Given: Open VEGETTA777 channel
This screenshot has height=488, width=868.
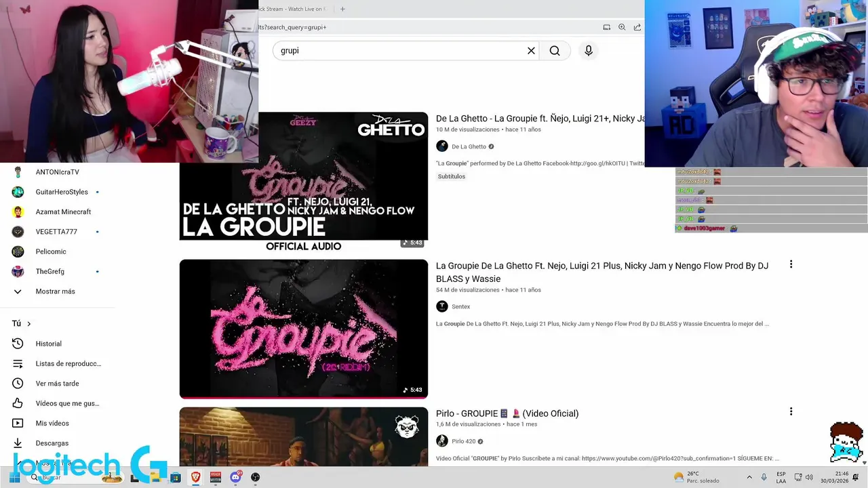Looking at the screenshot, I should pyautogui.click(x=58, y=232).
